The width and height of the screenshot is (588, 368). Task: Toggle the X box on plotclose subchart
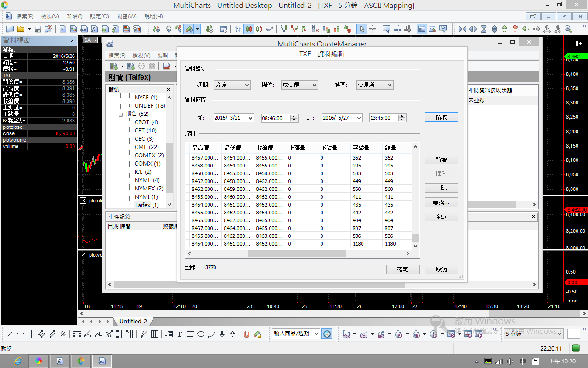[83, 201]
